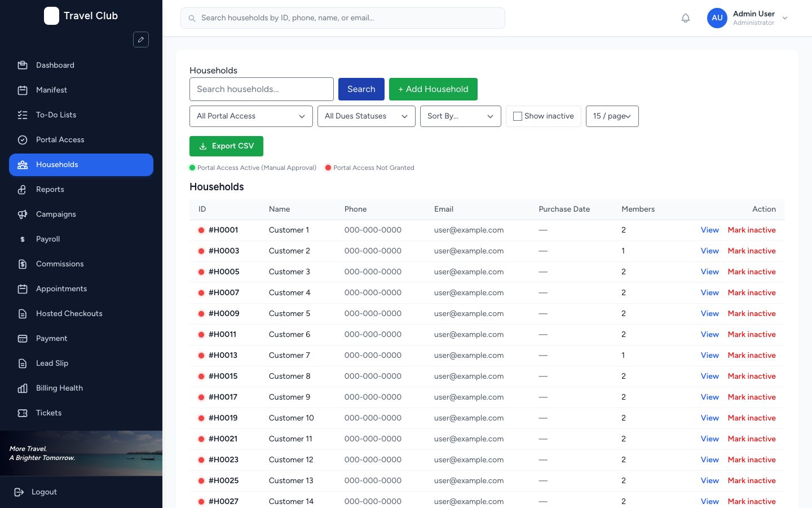Screen dimensions: 812x508
Task: Click the Logout arrow icon
Action: (19, 492)
